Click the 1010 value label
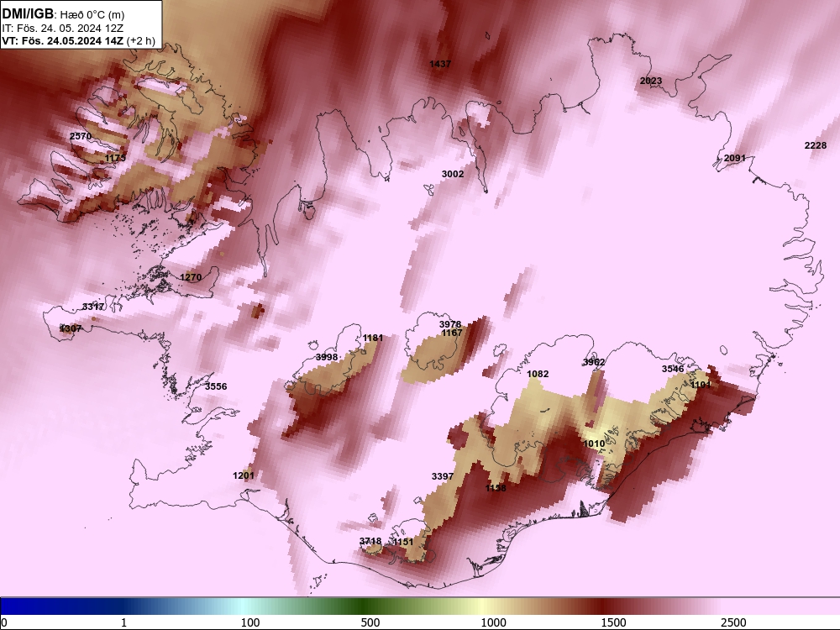 point(594,444)
